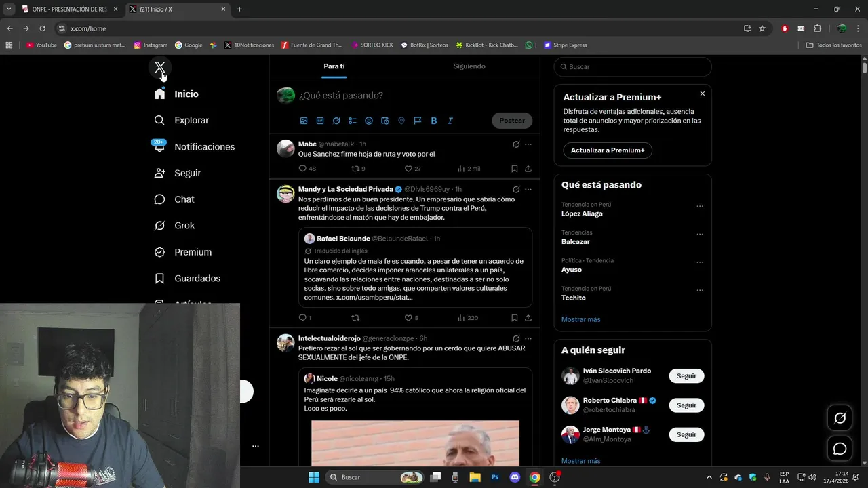The image size is (868, 488).
Task: Schedule the post with calendar icon
Action: (385, 121)
